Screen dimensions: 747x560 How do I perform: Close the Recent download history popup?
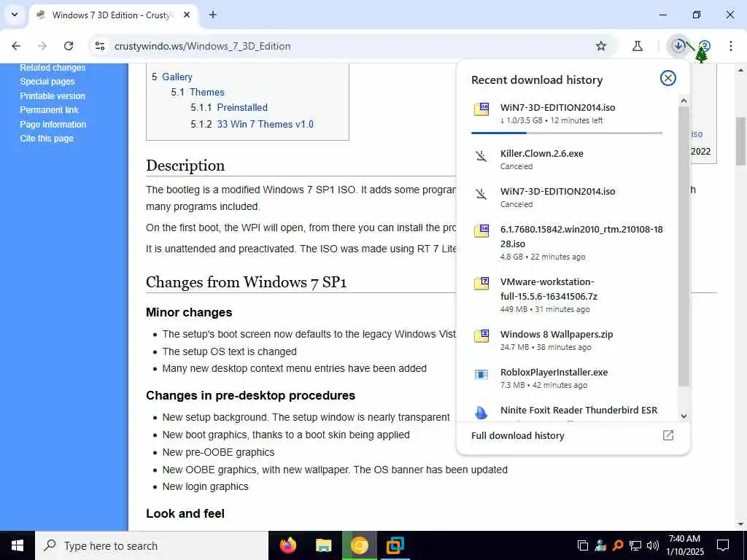[x=668, y=78]
